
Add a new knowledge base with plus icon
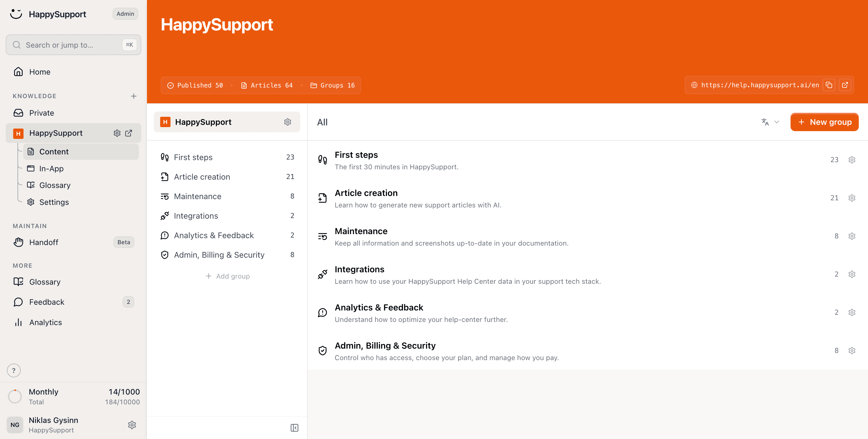tap(134, 96)
